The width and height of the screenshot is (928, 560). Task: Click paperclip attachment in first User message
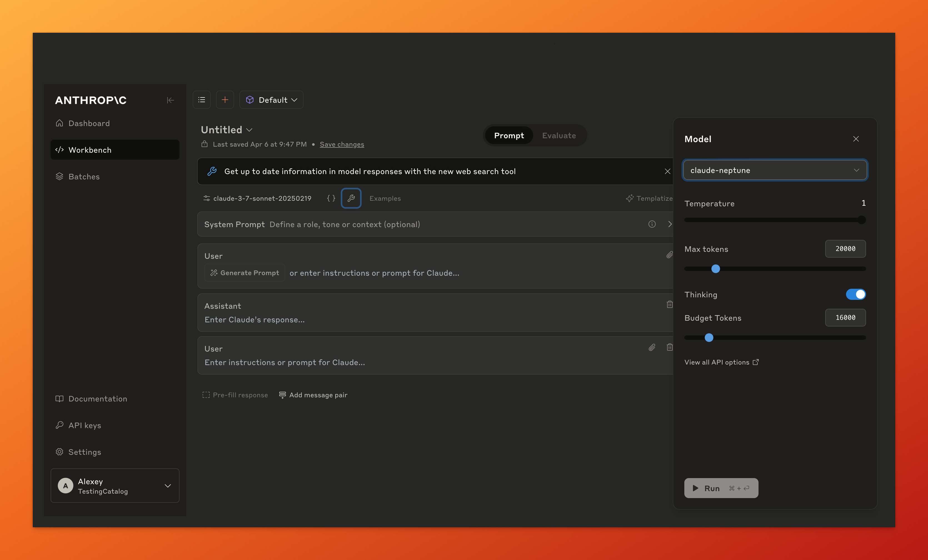point(669,255)
